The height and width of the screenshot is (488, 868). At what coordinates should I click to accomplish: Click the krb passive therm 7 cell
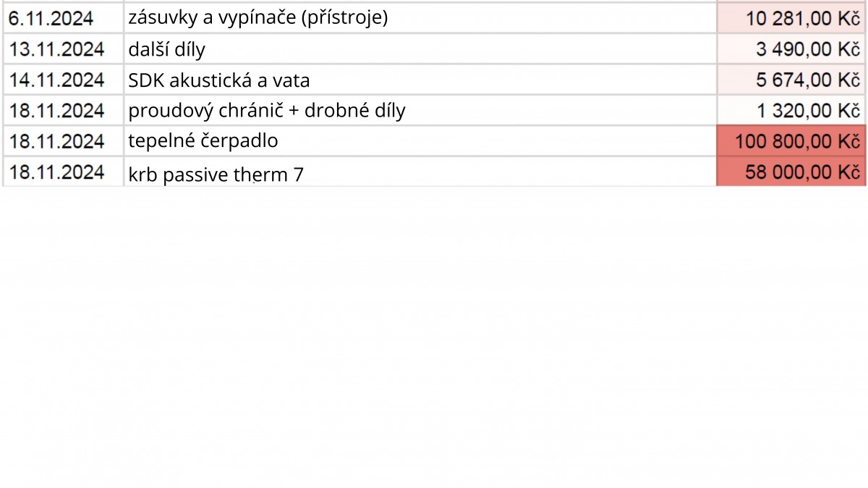click(420, 171)
